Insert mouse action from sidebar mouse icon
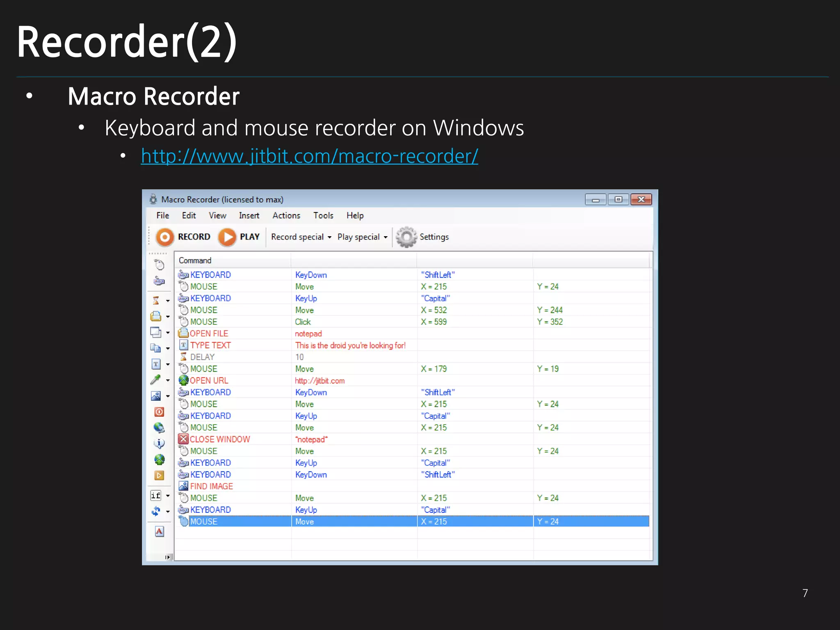 pos(159,265)
